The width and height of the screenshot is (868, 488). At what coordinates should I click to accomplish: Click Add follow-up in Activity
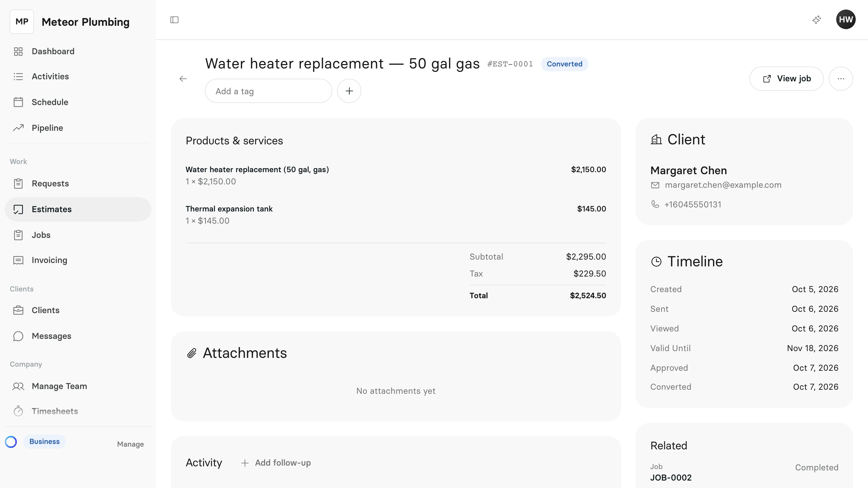276,463
